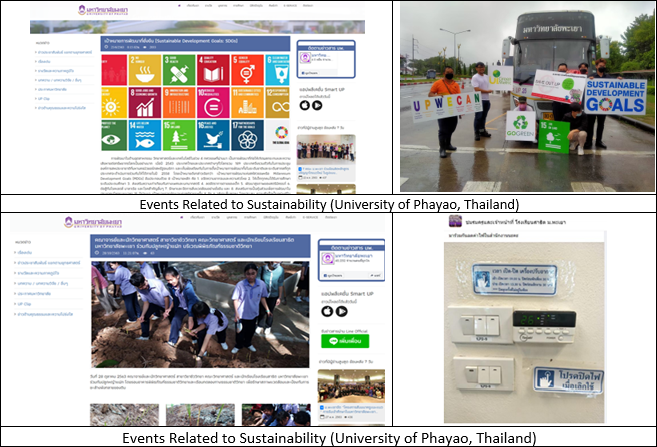Open E-SERVICE menu on tree-planting page
The image size is (657, 447).
310,217
